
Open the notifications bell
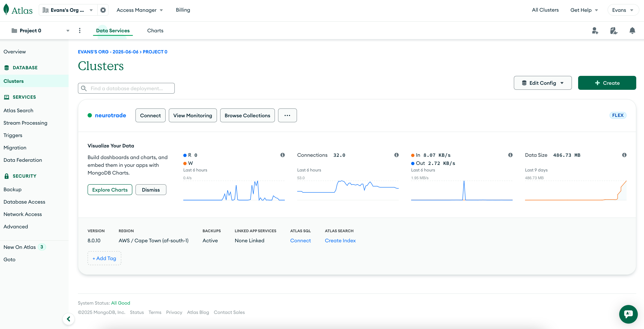point(632,31)
